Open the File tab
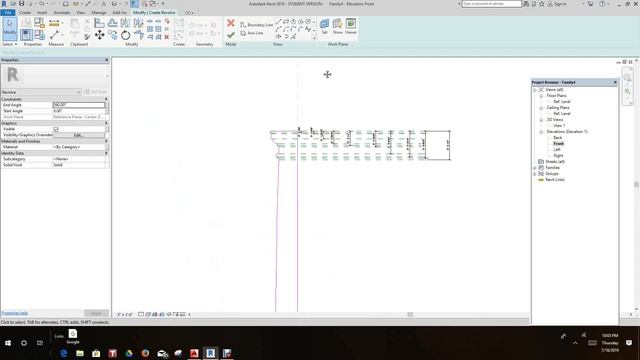This screenshot has height=360, width=640. [8, 13]
